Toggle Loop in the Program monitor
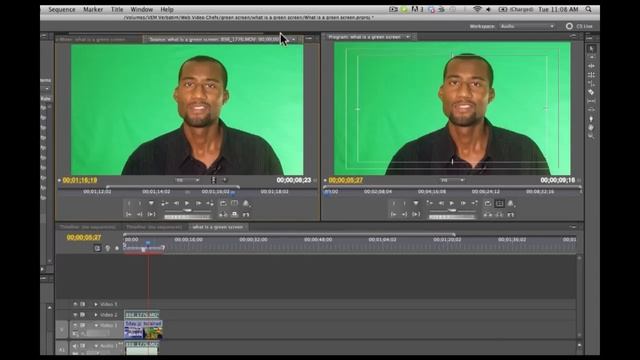This screenshot has width=640, height=360. (488, 203)
